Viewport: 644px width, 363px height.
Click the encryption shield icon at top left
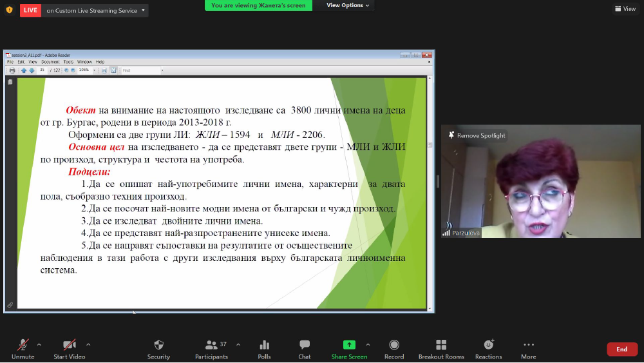coord(9,10)
